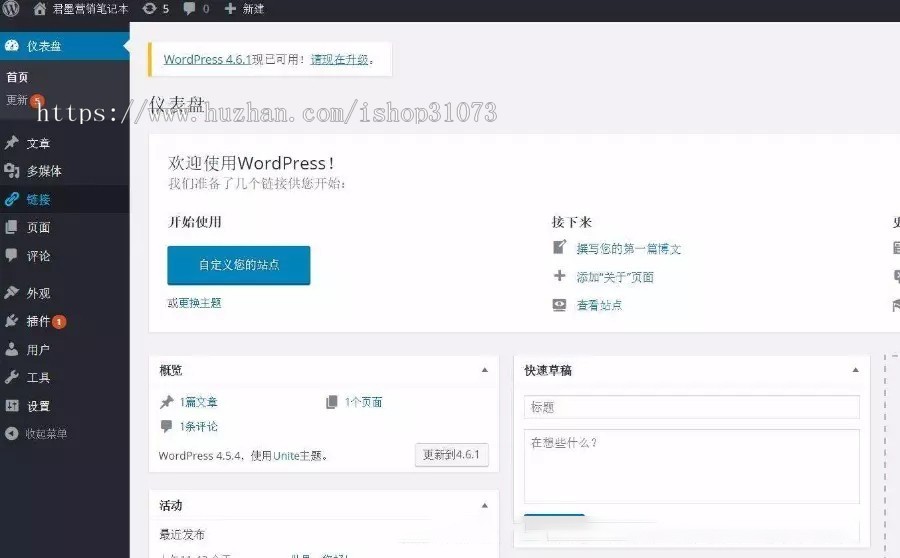Click the 标题 input field

(692, 407)
